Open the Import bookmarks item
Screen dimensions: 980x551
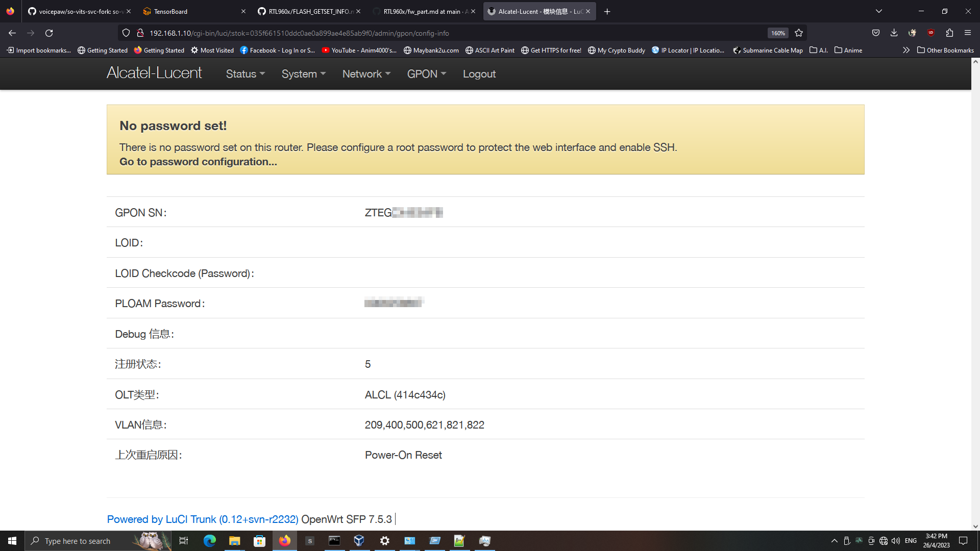click(39, 50)
